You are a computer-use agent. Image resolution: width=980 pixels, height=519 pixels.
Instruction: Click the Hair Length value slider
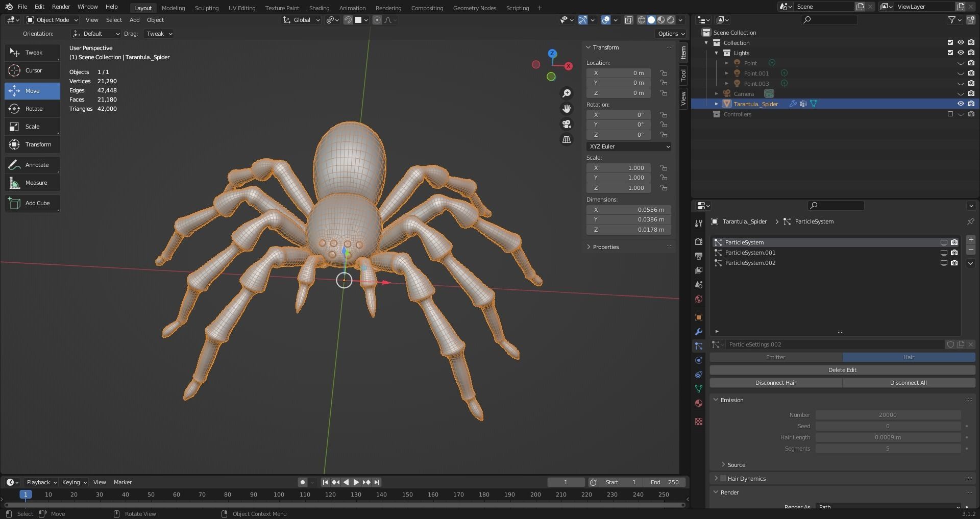point(888,437)
